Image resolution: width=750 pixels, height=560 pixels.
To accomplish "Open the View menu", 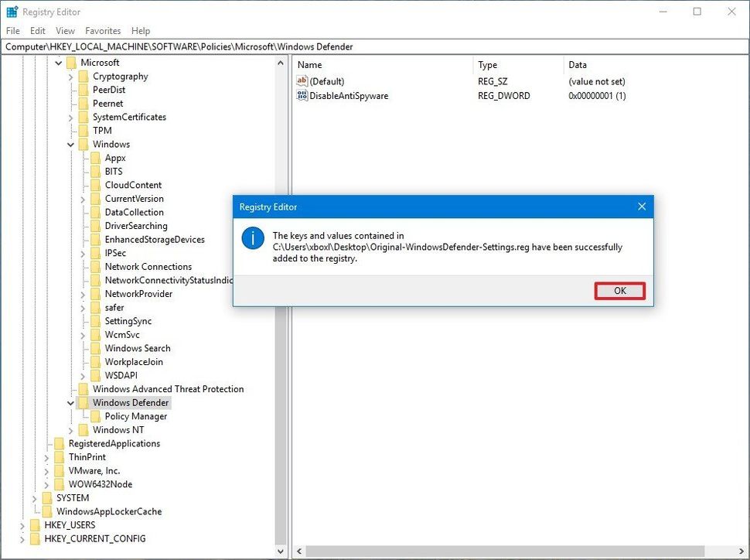I will coord(65,31).
